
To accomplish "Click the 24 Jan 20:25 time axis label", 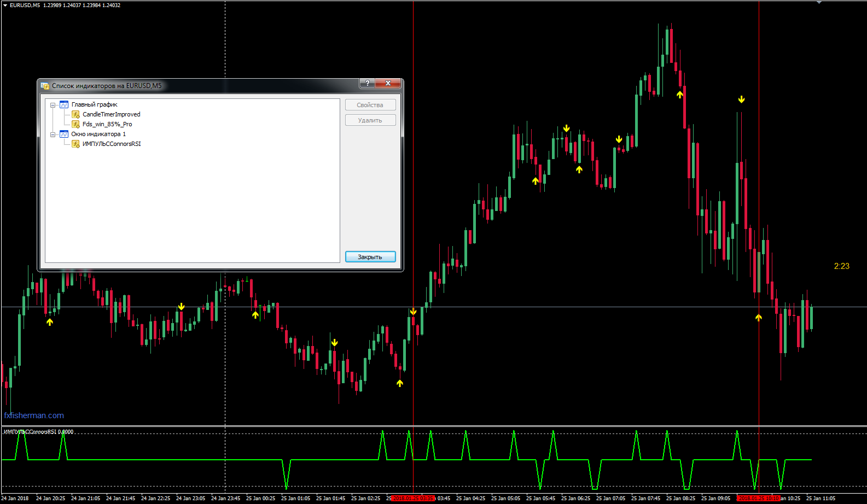I will click(x=50, y=499).
